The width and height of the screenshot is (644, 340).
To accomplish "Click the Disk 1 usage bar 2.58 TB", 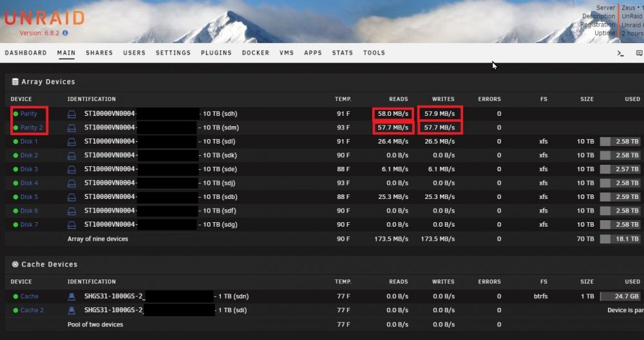I will [620, 142].
